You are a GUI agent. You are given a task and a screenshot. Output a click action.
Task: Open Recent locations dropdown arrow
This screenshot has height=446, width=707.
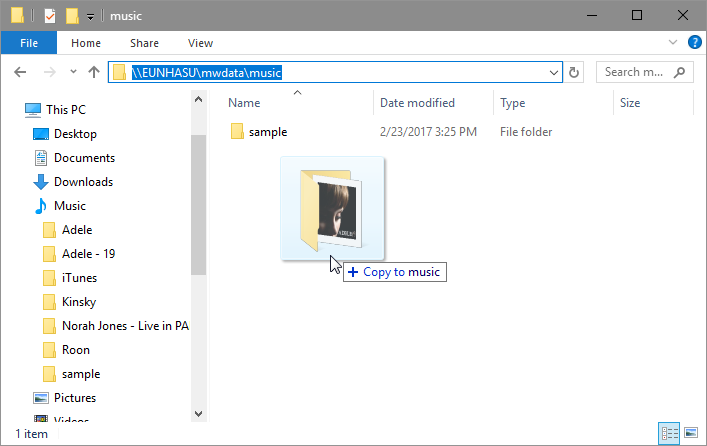[73, 72]
